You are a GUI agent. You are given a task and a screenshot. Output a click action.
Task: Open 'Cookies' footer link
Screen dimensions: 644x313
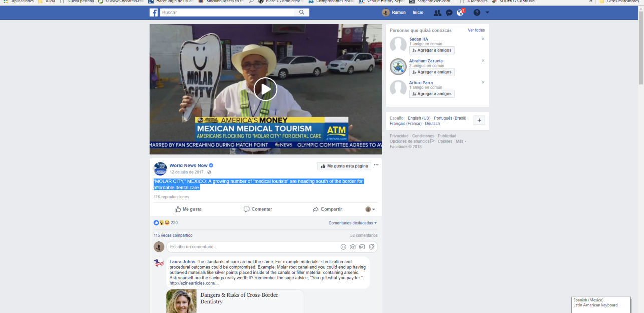pos(445,141)
